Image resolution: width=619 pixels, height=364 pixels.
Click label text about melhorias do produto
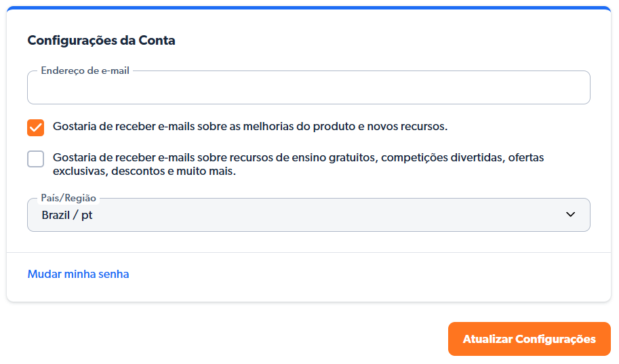(x=249, y=126)
